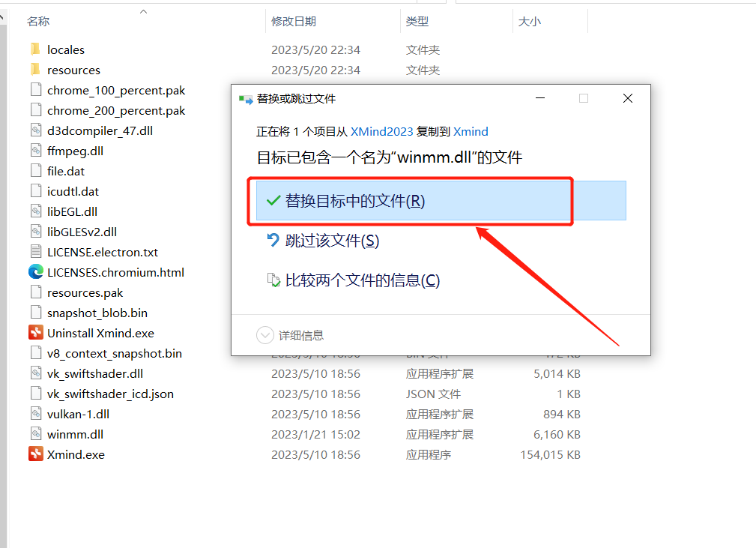Open the Xmind.exe application icon

[x=36, y=454]
